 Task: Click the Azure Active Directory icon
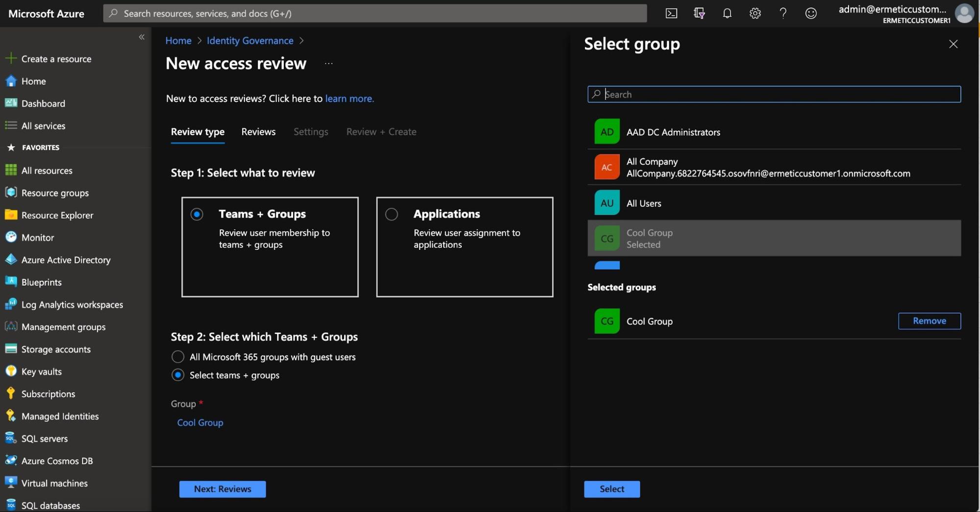(x=11, y=259)
